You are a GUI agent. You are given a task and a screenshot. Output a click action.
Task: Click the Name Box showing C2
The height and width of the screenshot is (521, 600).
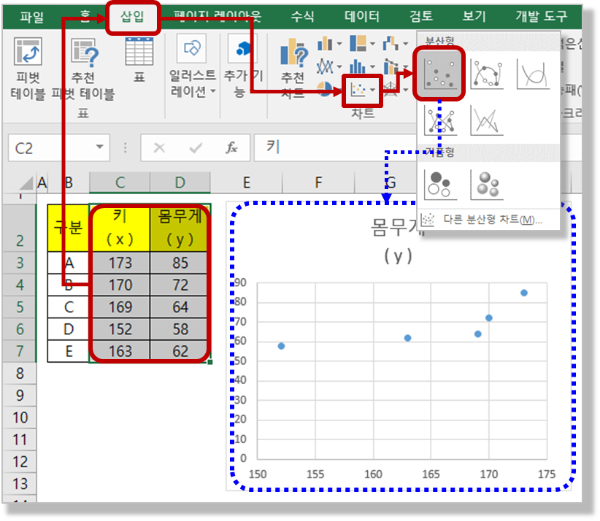(52, 148)
